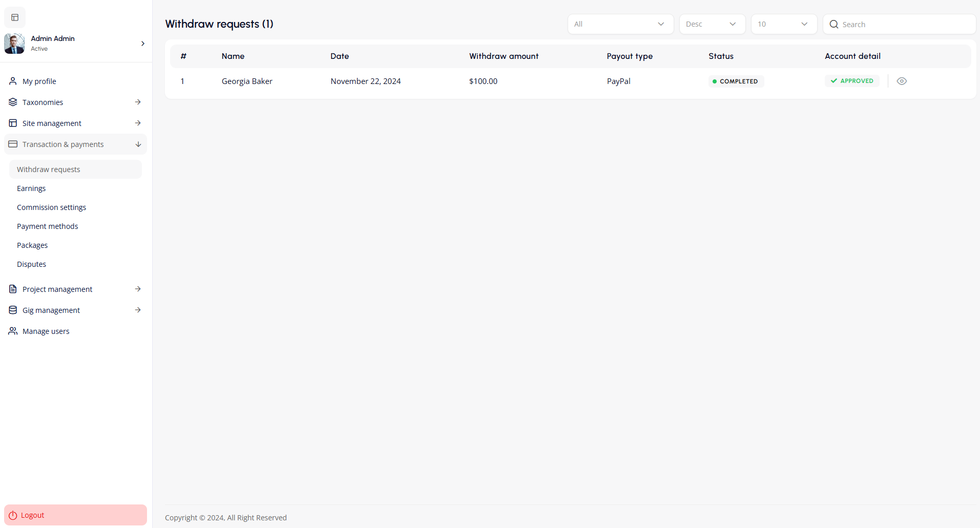The height and width of the screenshot is (528, 980).
Task: Click the Gig management database icon
Action: click(x=13, y=310)
